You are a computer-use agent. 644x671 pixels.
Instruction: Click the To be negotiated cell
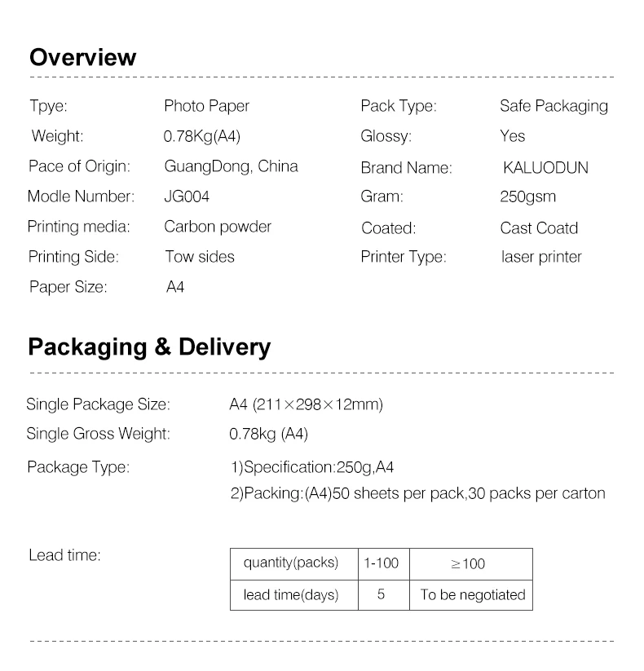(471, 595)
